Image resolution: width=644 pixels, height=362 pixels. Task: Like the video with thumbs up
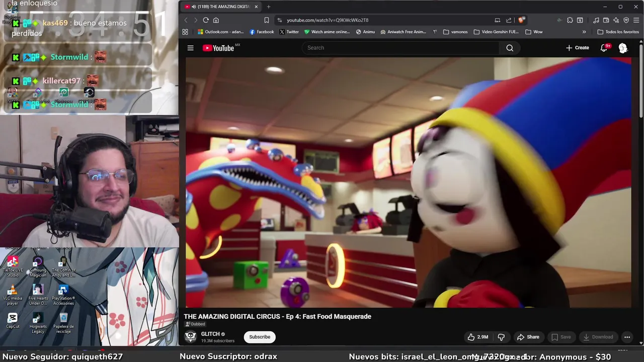[477, 337]
